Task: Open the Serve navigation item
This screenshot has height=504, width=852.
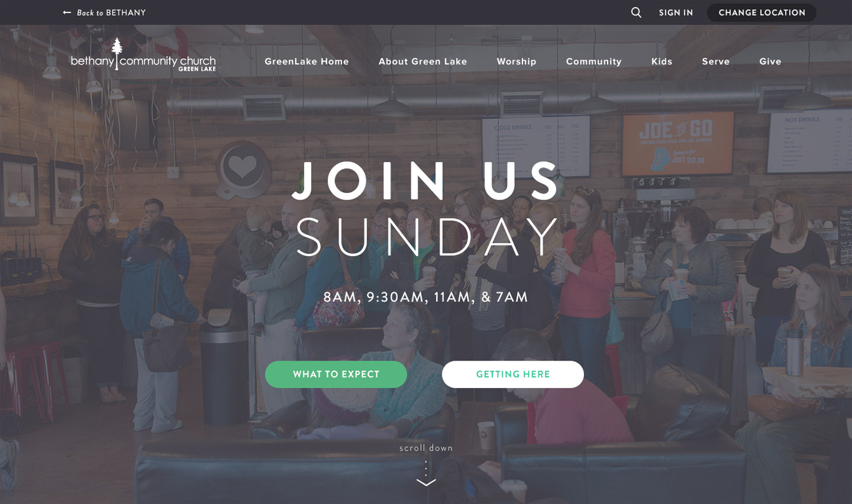Action: coord(716,61)
